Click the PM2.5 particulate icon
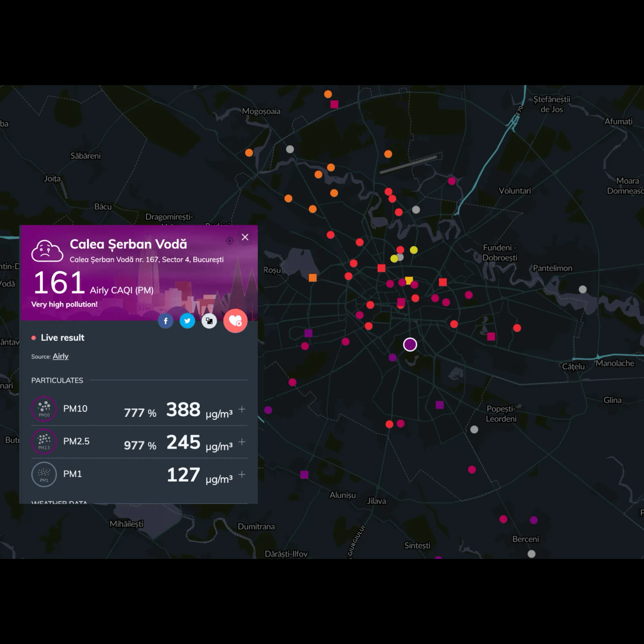The image size is (644, 644). coord(44,442)
